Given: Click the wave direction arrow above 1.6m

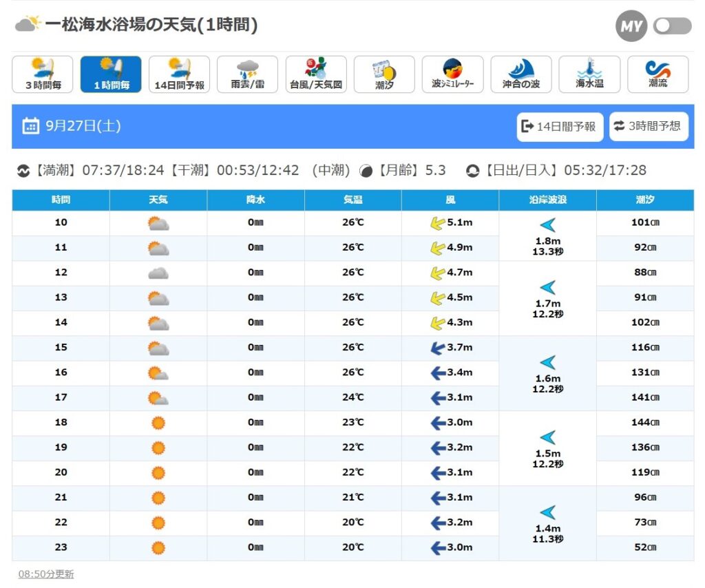Looking at the screenshot, I should coord(548,362).
